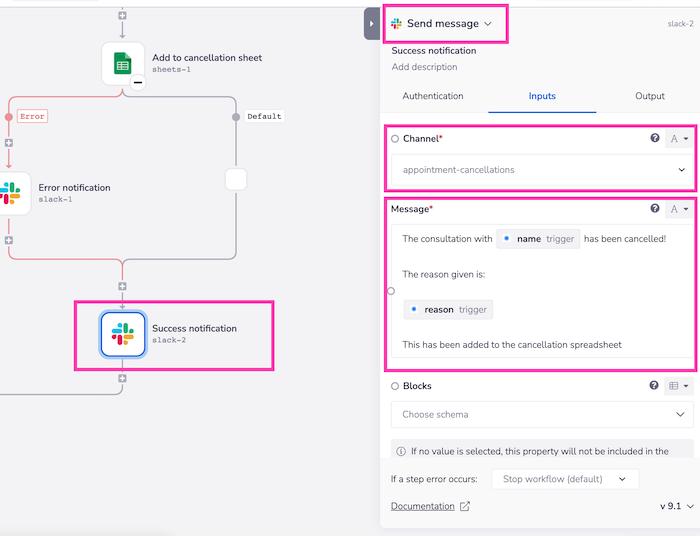700x536 pixels.
Task: Toggle the circle beside the Message field
Action: coord(391,291)
